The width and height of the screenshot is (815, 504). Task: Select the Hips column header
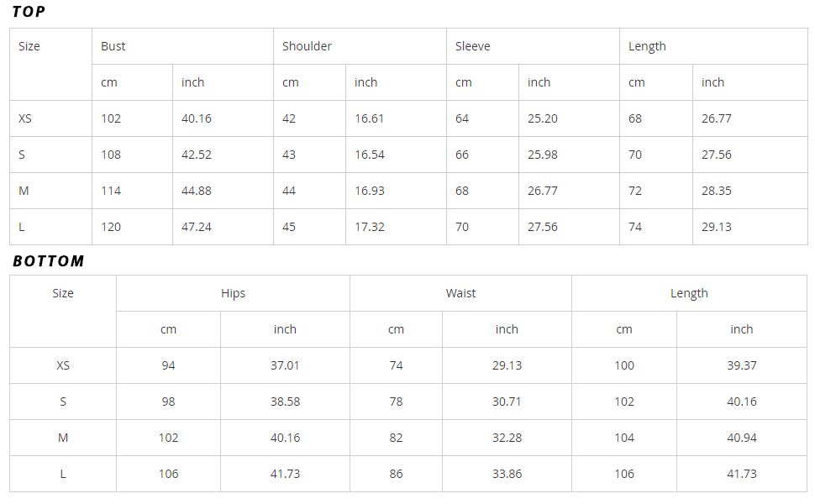pos(233,293)
